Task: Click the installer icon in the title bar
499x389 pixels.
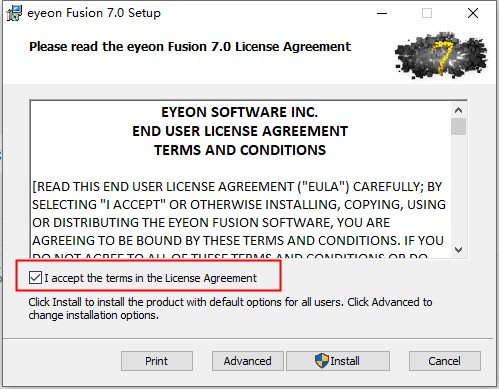Action: (14, 13)
